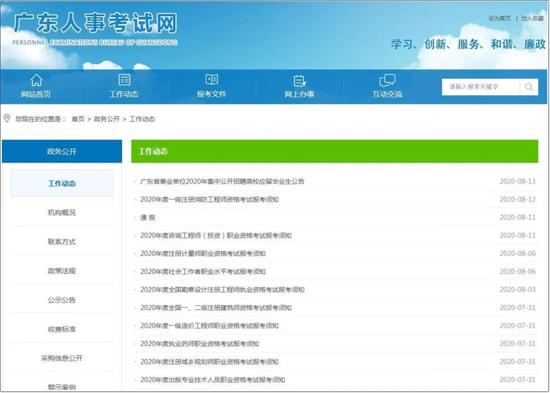Select 联系方式 in the sidebar

(x=62, y=242)
